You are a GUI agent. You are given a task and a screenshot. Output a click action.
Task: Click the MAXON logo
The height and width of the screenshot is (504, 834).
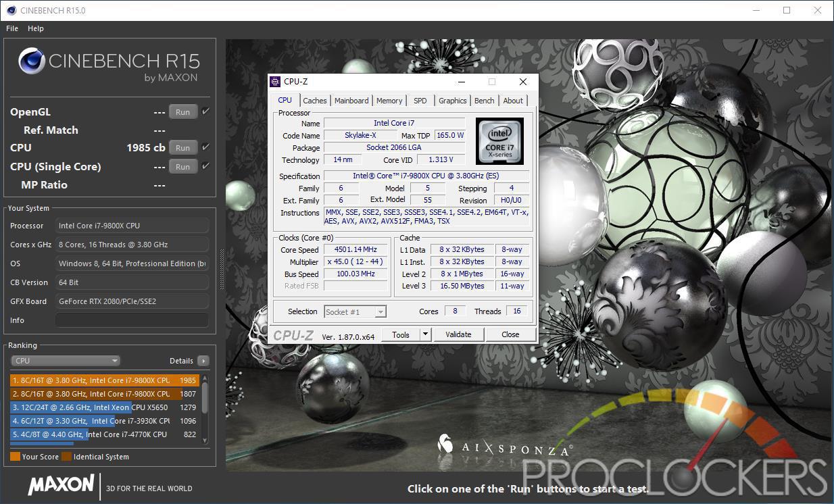click(61, 484)
